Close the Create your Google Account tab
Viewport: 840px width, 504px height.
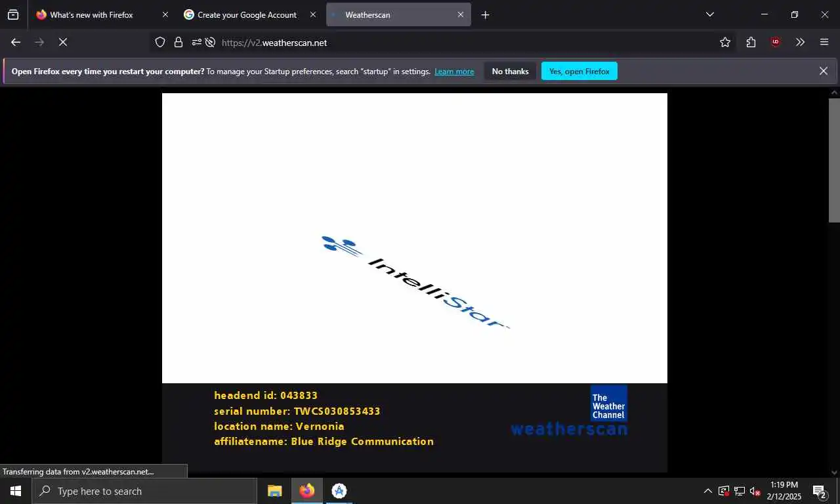pos(312,14)
